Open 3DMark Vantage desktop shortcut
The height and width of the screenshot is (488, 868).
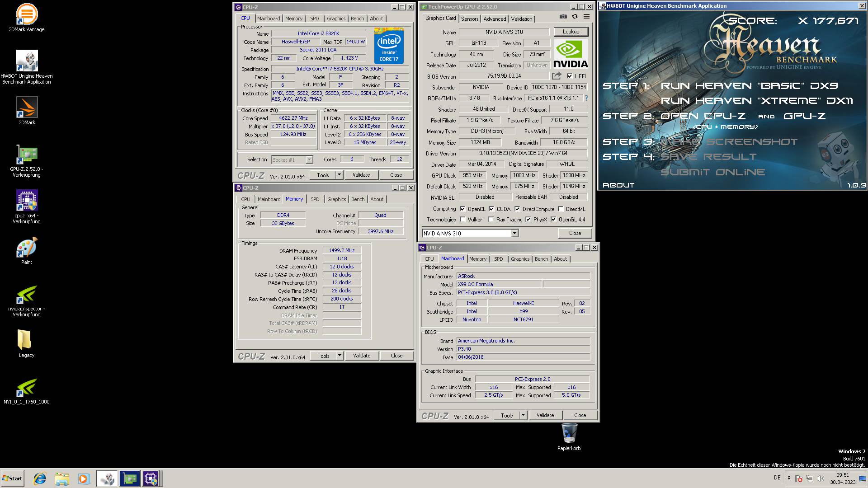27,18
